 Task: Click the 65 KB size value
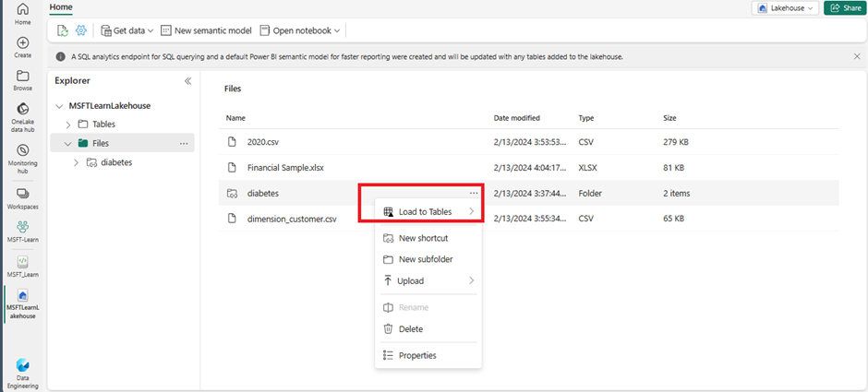[x=674, y=219]
